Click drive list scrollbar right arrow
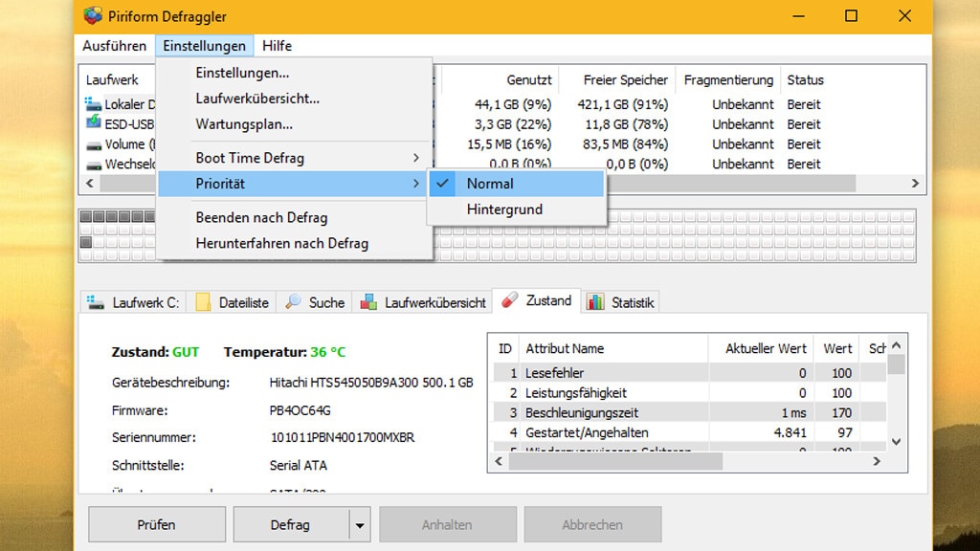Viewport: 980px width, 551px height. point(915,183)
